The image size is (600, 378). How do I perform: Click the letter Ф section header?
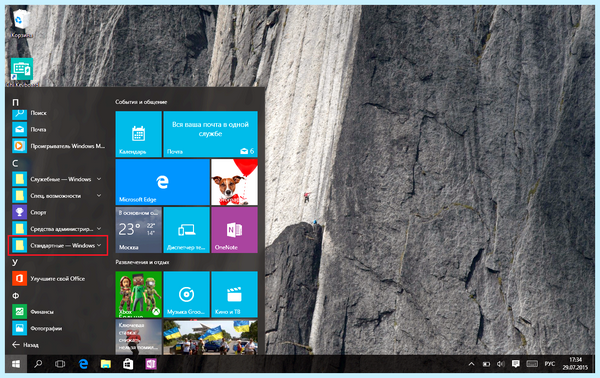[x=15, y=295]
